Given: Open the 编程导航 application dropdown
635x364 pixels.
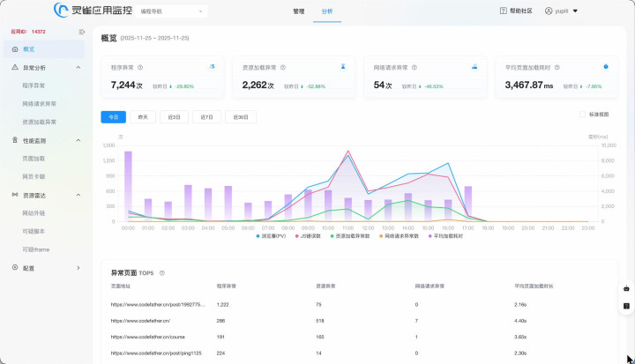Looking at the screenshot, I should pos(172,11).
